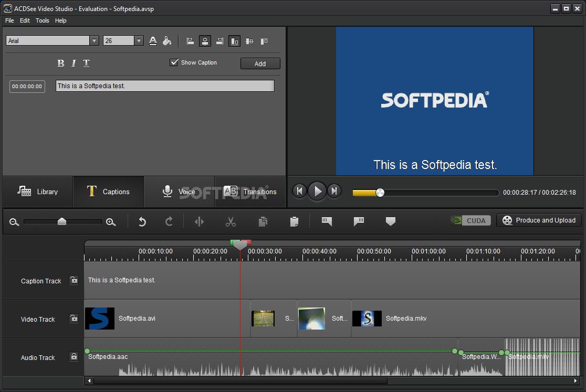Viewport: 586px width, 392px height.
Task: Click the timeline horizontal scrollbar
Action: (240, 381)
